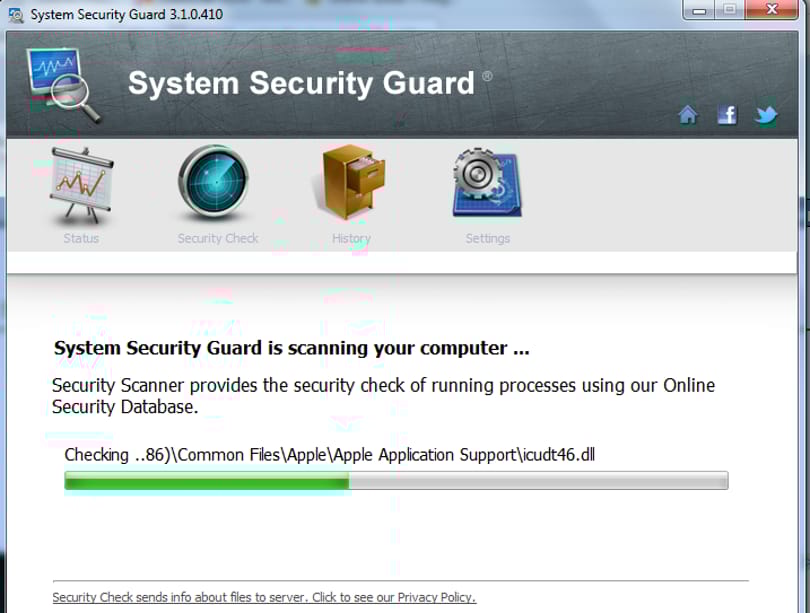Switch to the Settings tab label

(x=488, y=239)
